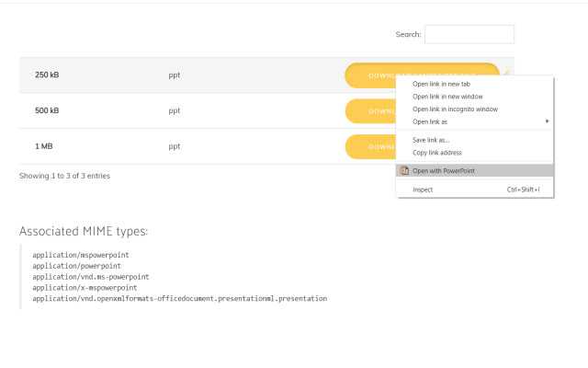Select 'Copy link address' menu entry
This screenshot has height=368, width=588.
point(436,153)
